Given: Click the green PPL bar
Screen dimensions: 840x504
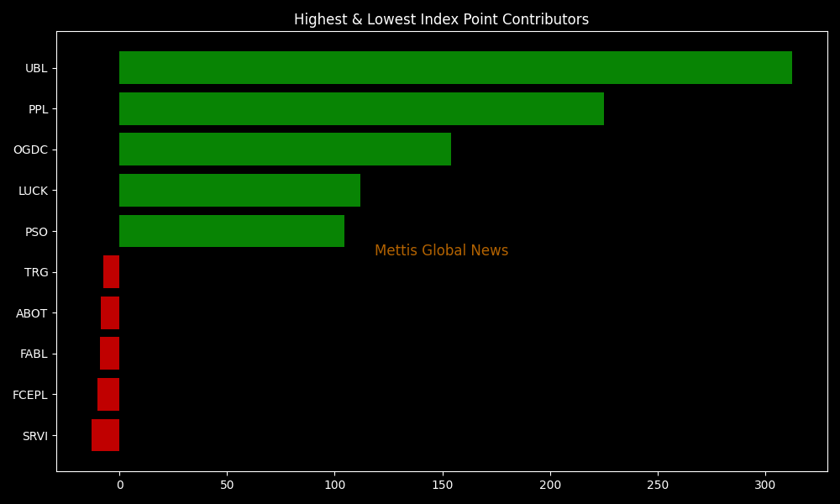Looking at the screenshot, I should coord(361,108).
